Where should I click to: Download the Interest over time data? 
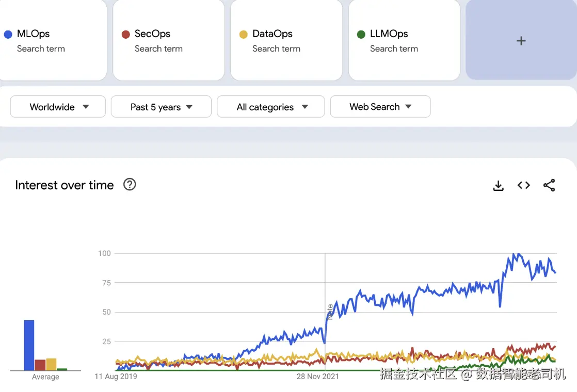[498, 186]
